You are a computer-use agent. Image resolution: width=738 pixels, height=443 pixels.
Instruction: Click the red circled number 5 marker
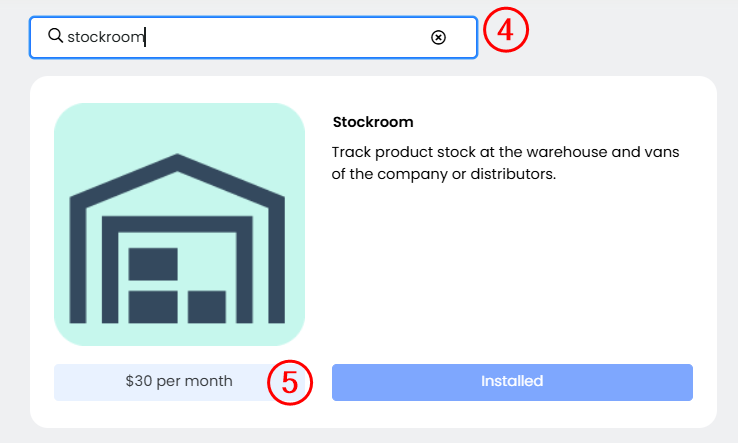point(290,383)
